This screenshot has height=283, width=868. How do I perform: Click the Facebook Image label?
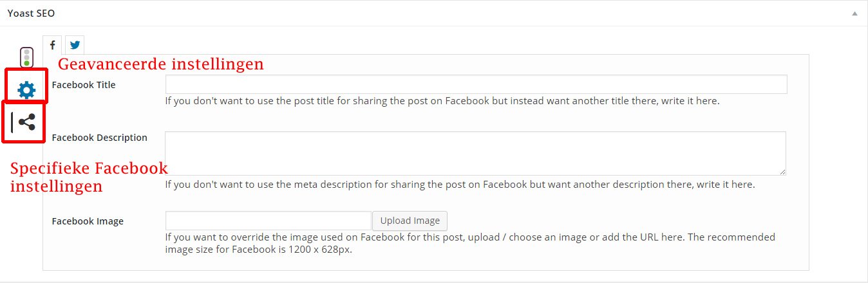tap(88, 221)
